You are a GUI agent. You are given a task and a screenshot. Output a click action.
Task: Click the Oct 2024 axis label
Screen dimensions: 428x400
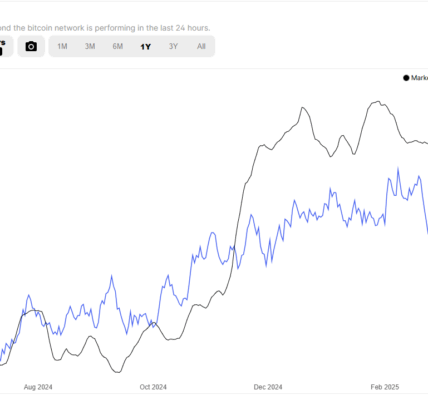[x=153, y=387]
